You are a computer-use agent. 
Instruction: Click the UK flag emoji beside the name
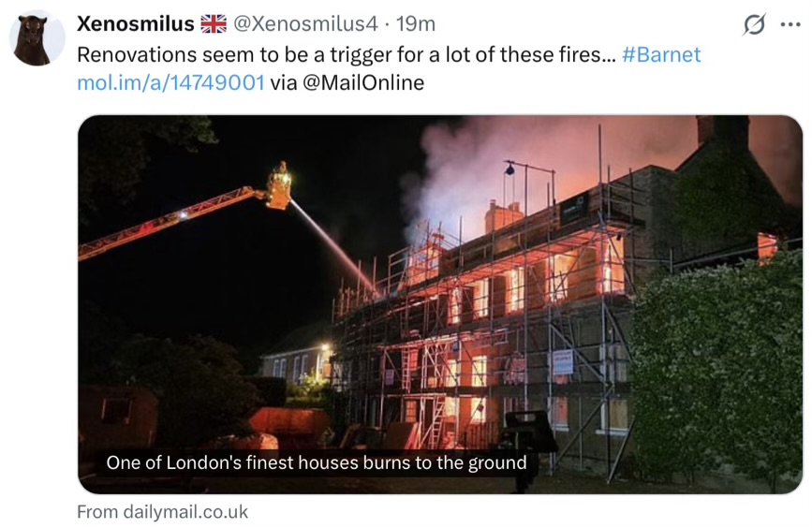(x=214, y=23)
